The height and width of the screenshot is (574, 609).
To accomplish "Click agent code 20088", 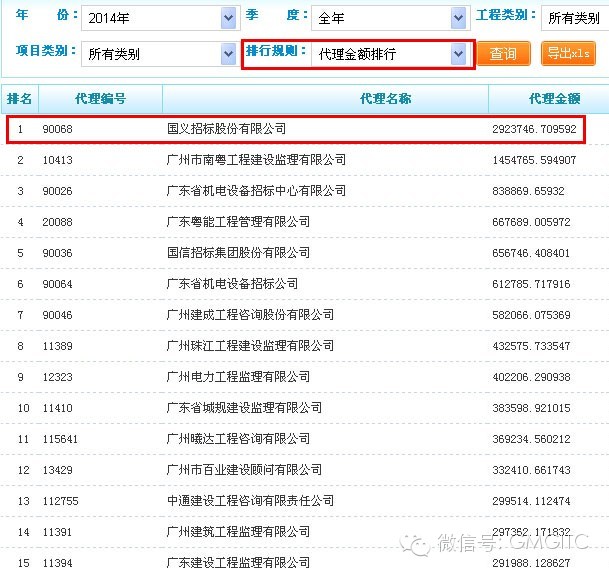I will (x=57, y=222).
